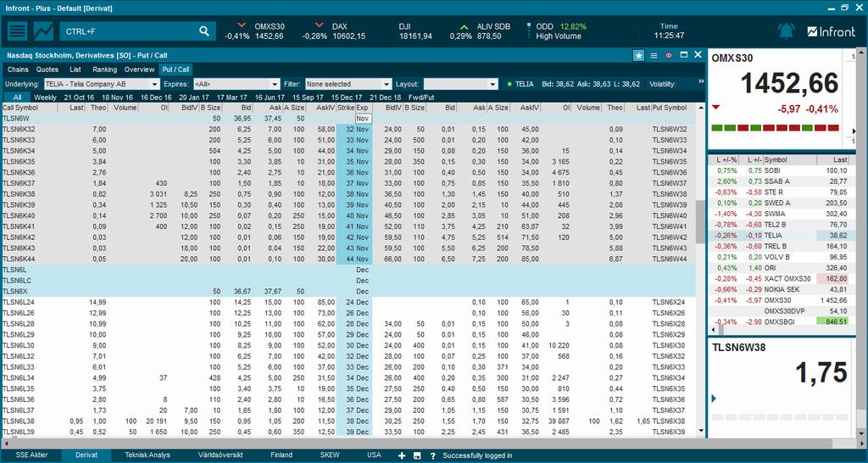Select the TLSN6K38 call row
The height and width of the screenshot is (463, 868).
tap(169, 194)
